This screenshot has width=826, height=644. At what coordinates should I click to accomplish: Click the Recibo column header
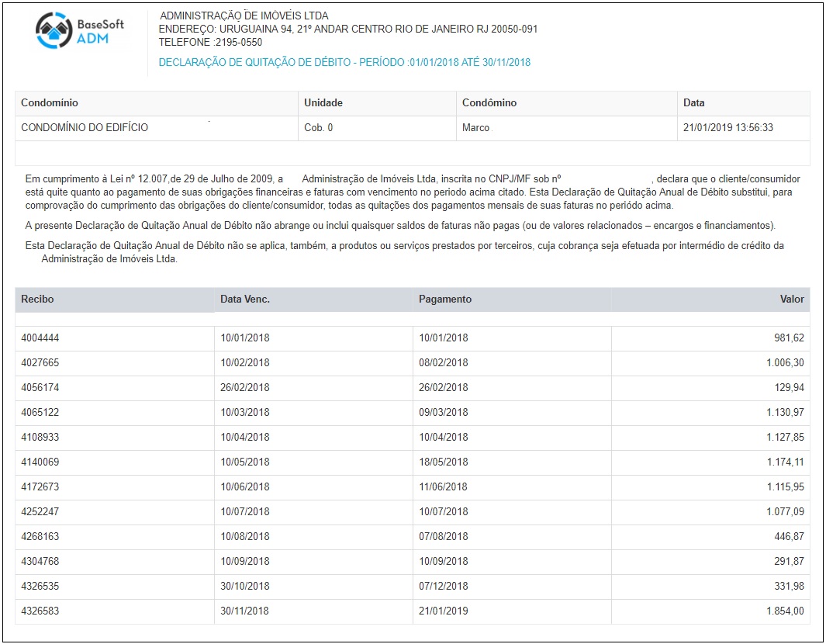pos(37,299)
